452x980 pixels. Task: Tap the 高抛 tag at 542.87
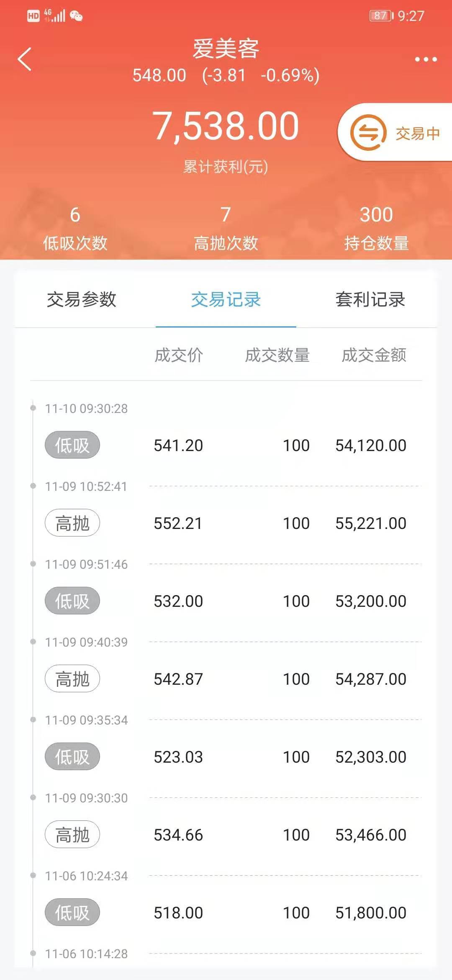tap(72, 678)
